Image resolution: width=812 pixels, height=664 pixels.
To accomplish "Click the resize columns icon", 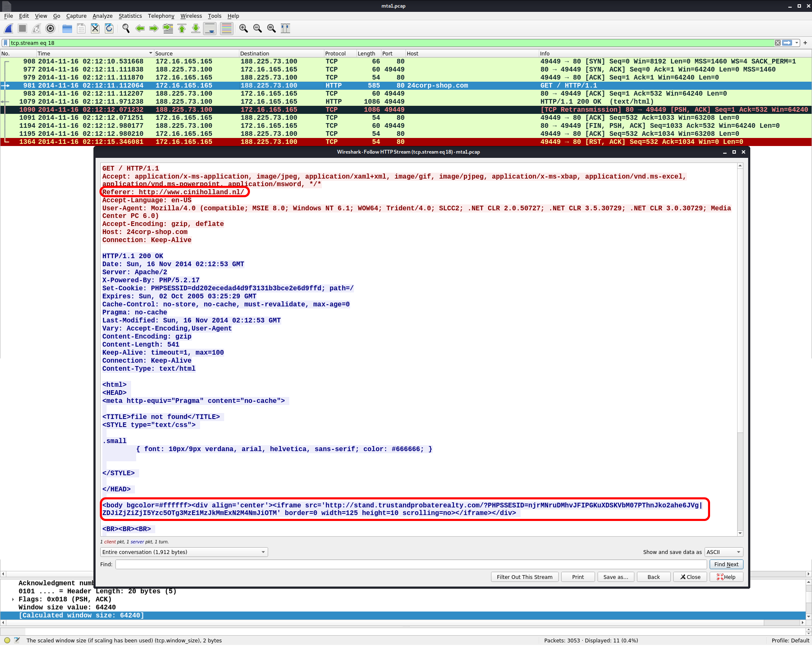I will coord(285,28).
